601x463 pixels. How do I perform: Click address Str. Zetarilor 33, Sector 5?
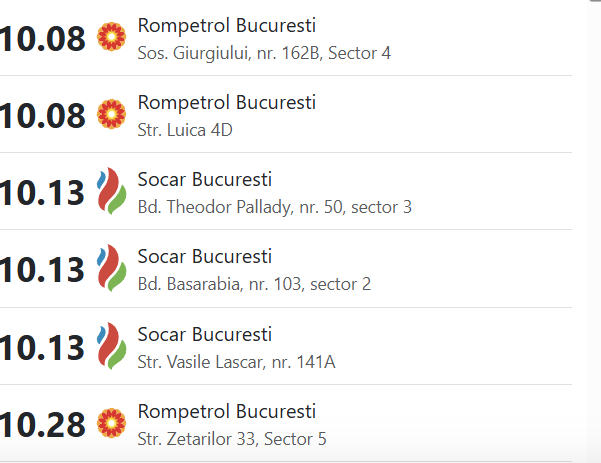click(x=232, y=439)
